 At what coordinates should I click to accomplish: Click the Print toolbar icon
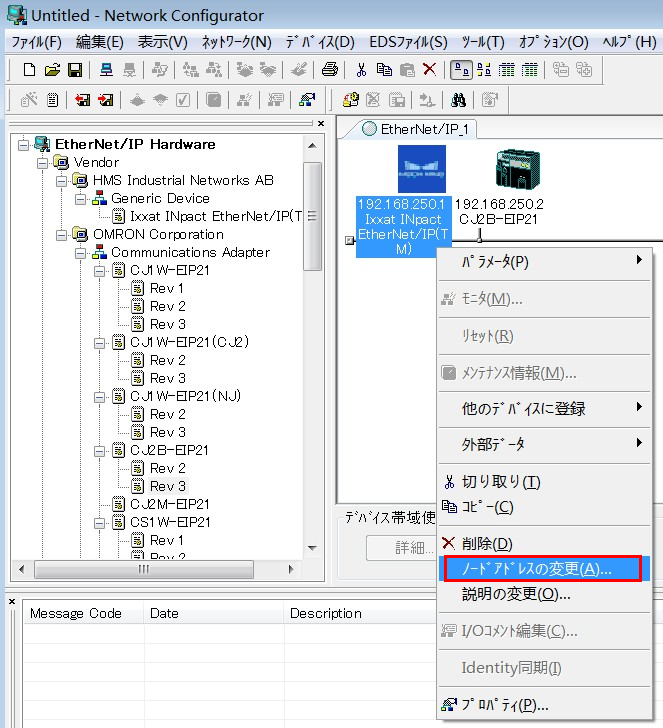[329, 69]
